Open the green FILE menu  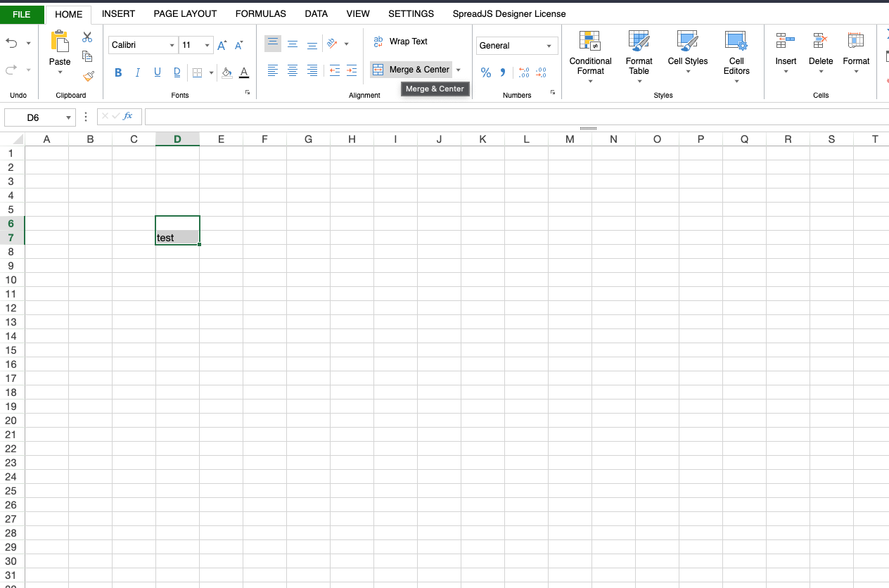22,14
